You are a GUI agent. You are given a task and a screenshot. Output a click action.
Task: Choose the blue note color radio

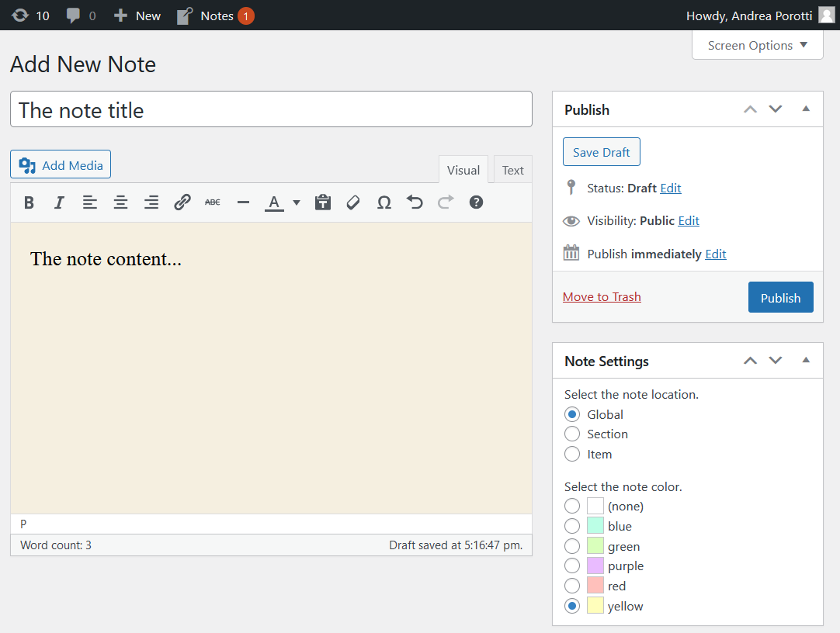(572, 526)
